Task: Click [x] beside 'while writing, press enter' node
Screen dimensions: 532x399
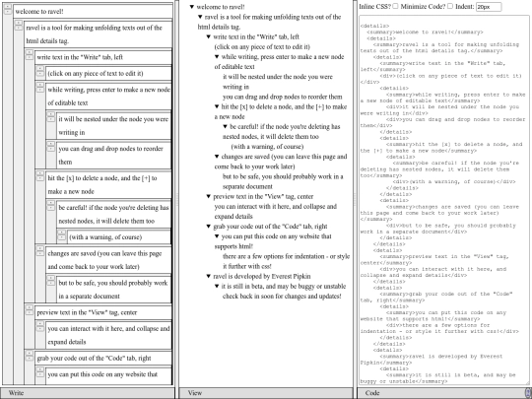Action: 40,85
